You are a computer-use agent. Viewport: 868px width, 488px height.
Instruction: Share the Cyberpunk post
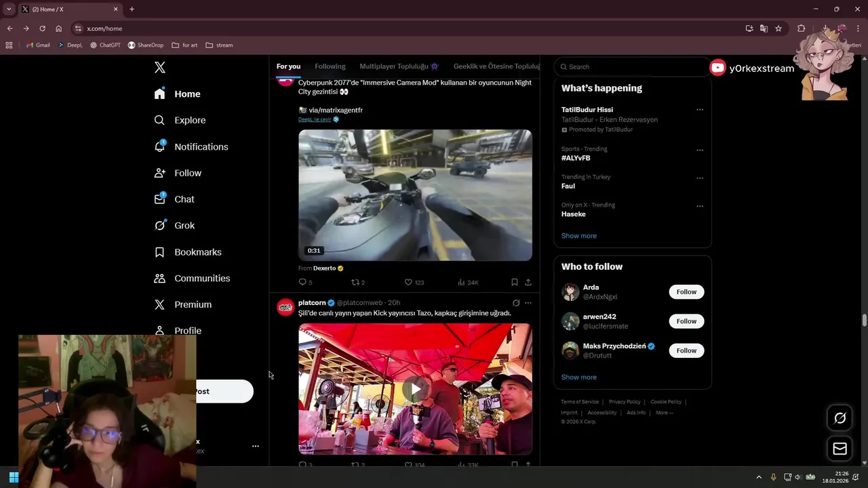tap(528, 282)
